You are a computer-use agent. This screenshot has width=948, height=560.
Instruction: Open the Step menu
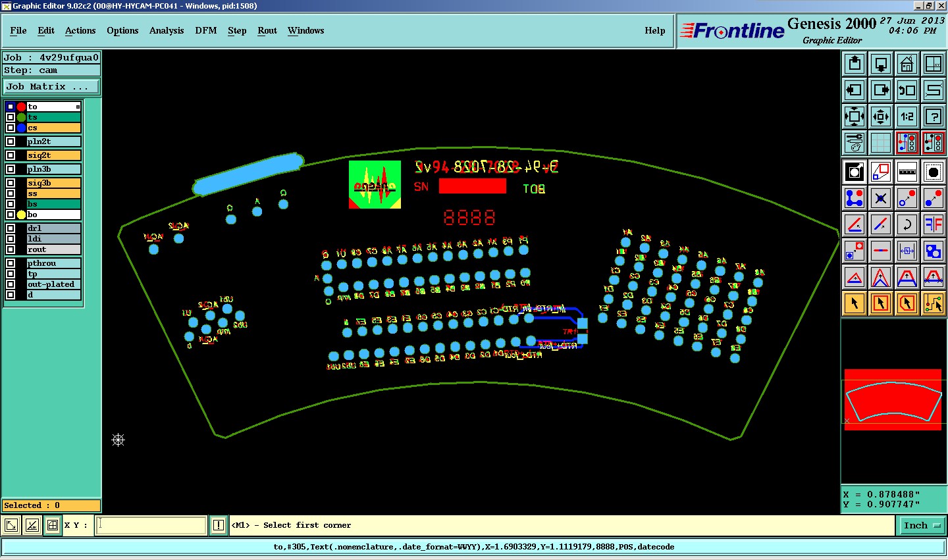coord(237,30)
